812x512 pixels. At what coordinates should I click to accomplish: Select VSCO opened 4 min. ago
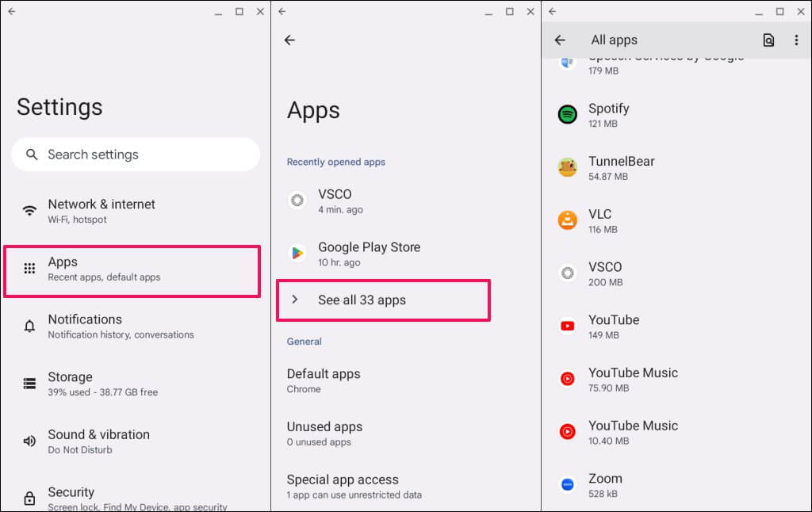click(405, 201)
